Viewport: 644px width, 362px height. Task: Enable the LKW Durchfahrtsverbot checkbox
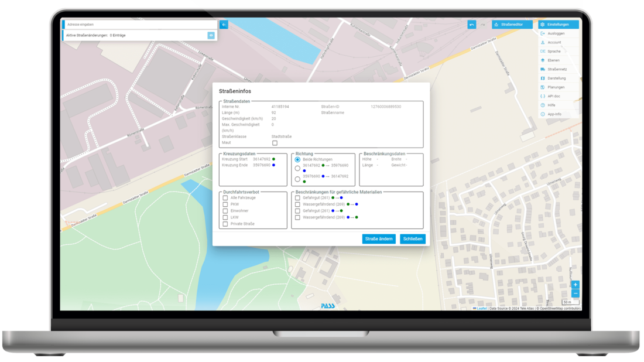pos(225,216)
